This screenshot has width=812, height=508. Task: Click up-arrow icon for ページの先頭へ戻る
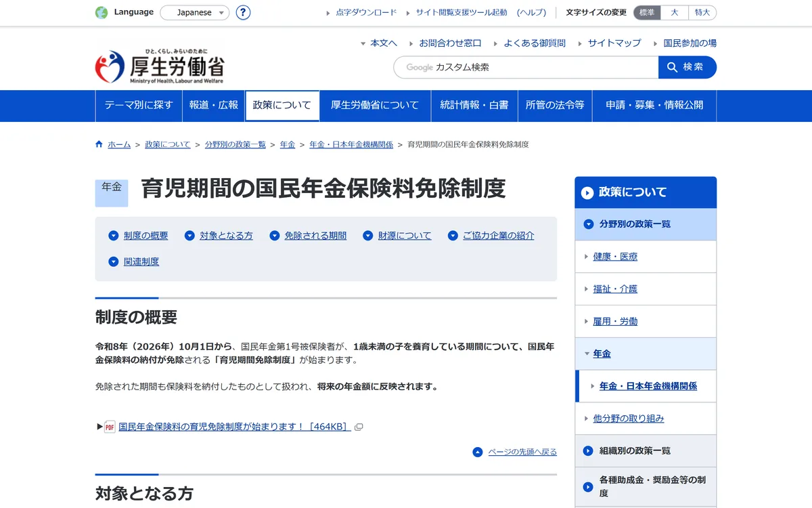tap(478, 452)
